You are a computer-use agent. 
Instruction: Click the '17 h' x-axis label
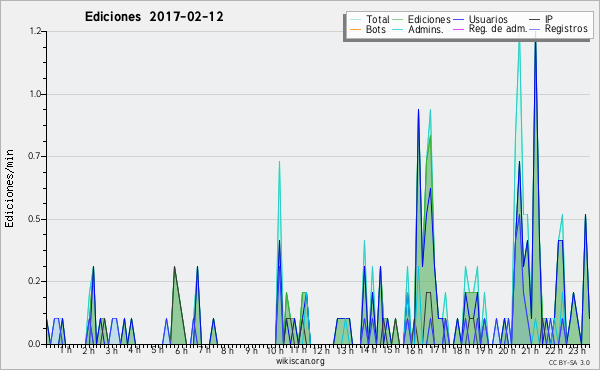pos(438,350)
